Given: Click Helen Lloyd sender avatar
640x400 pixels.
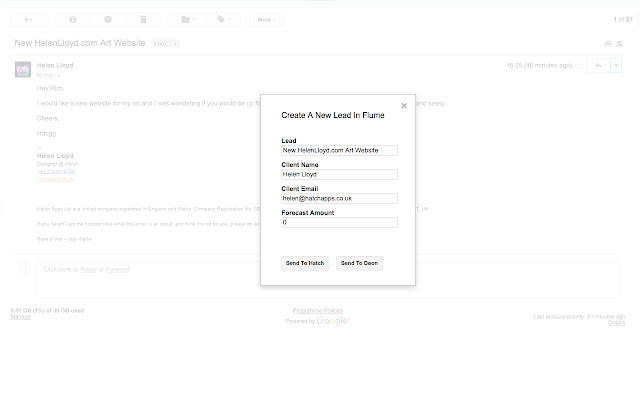Looking at the screenshot, I should coord(23,69).
